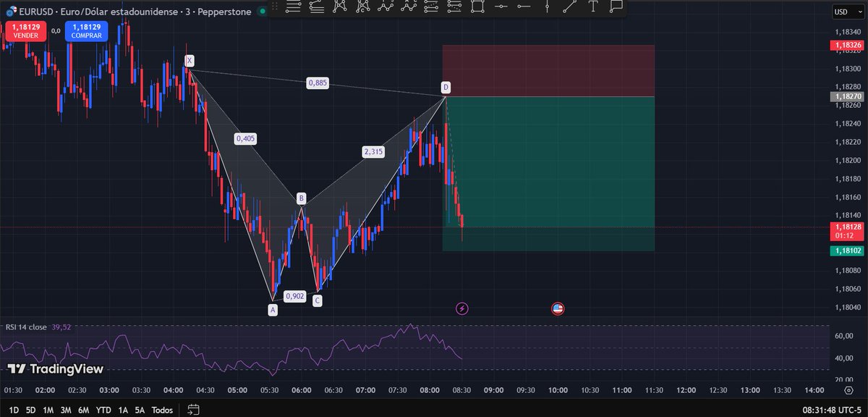The height and width of the screenshot is (417, 868).
Task: Switch to the Todos time range
Action: click(162, 410)
